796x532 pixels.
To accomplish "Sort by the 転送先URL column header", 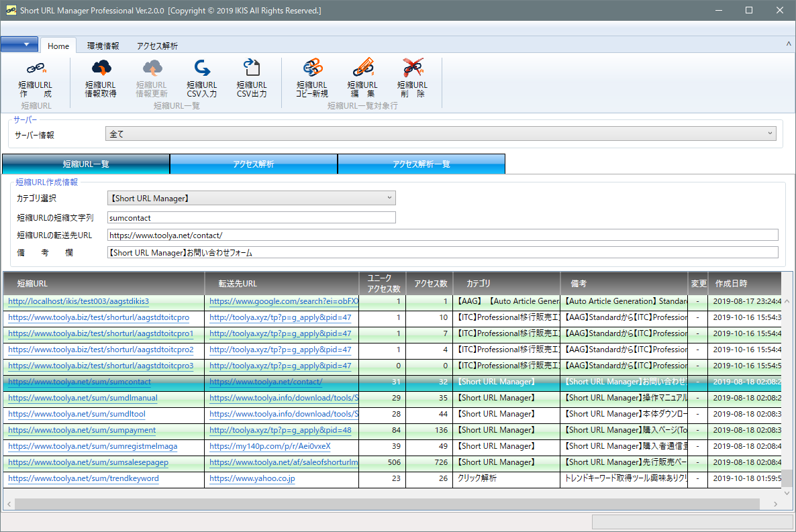I will click(282, 283).
